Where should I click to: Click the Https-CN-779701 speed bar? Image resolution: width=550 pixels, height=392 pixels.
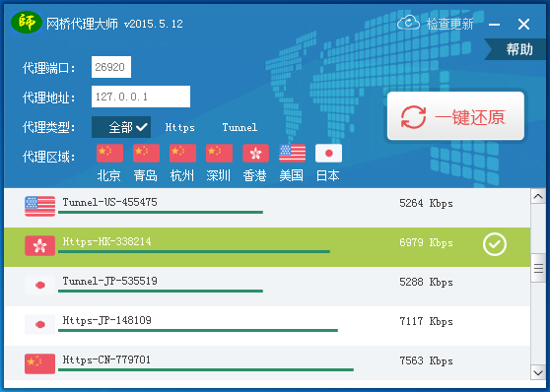point(206,369)
